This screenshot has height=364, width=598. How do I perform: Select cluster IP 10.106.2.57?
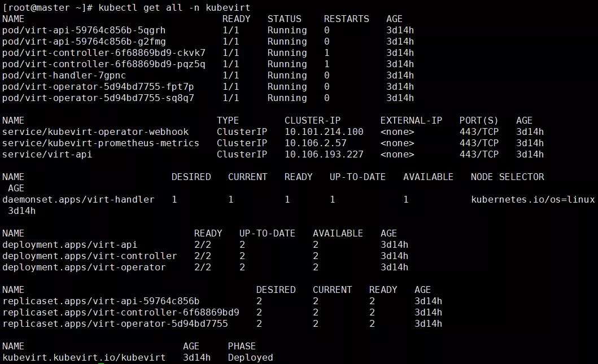(316, 143)
